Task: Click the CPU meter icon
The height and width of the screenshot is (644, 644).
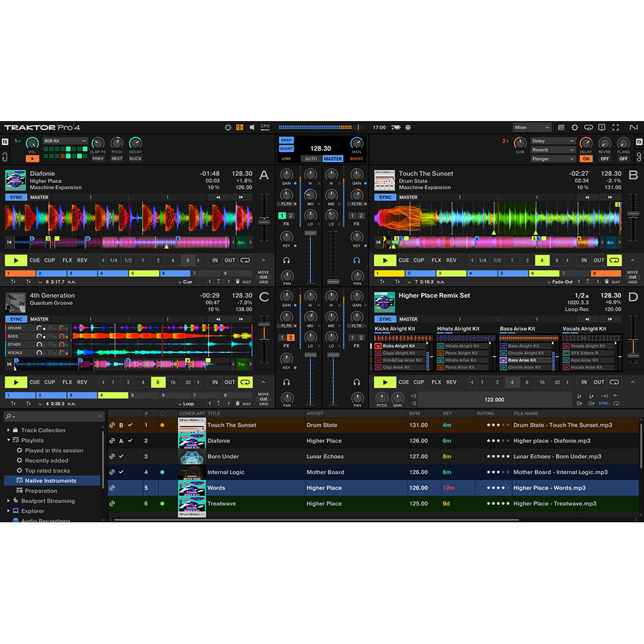Action: point(265,127)
